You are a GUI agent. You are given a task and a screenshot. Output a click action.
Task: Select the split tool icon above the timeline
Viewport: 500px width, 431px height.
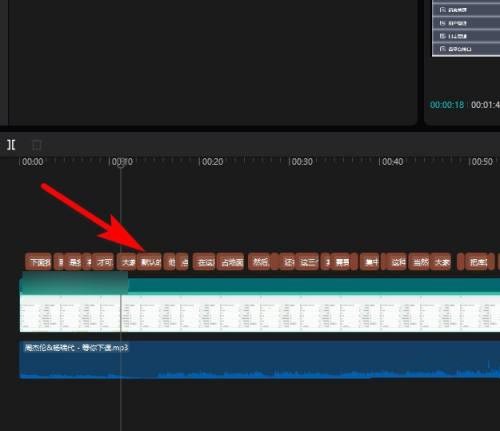[x=11, y=145]
